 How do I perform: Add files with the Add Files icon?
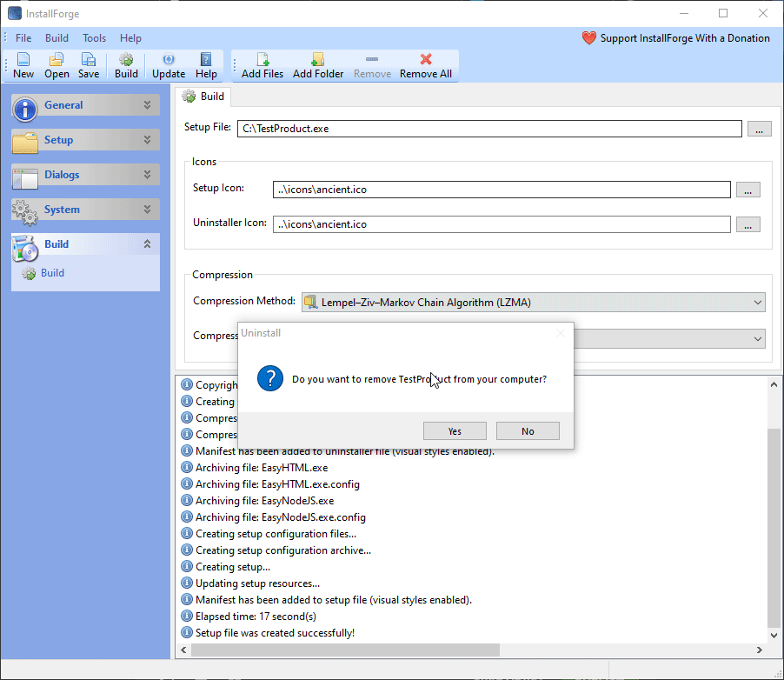point(262,59)
